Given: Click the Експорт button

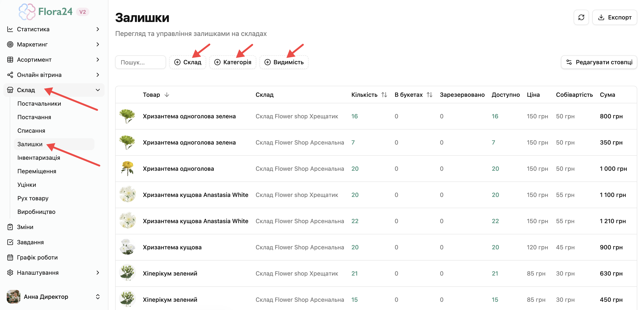Looking at the screenshot, I should click(x=615, y=17).
